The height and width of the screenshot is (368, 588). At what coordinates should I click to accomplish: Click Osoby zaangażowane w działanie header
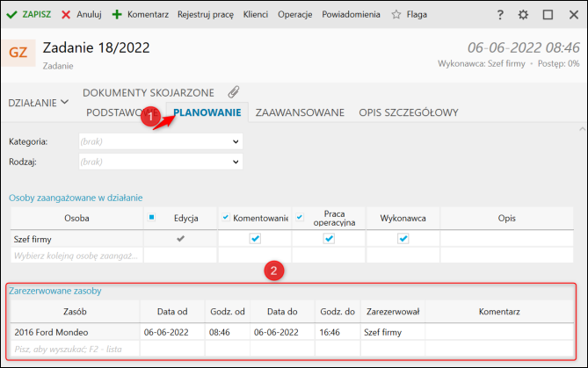(x=76, y=198)
